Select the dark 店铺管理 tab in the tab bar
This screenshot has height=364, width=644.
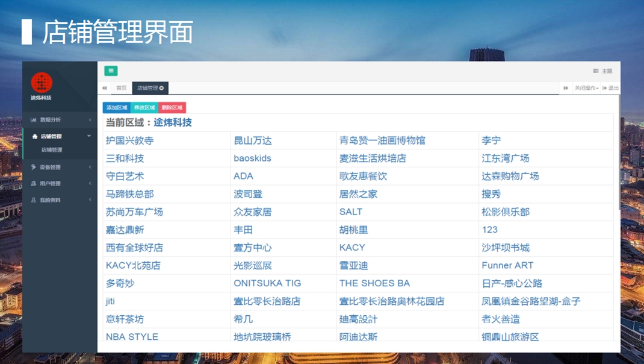(150, 88)
